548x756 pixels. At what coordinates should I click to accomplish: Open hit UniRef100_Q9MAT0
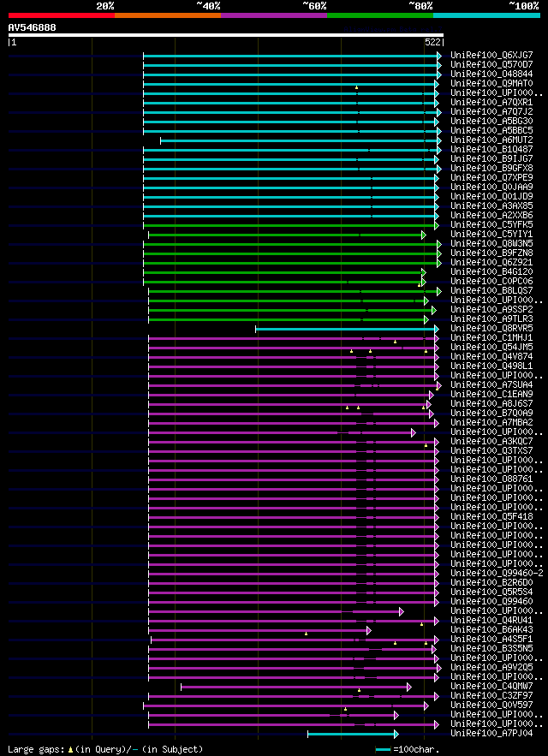491,83
